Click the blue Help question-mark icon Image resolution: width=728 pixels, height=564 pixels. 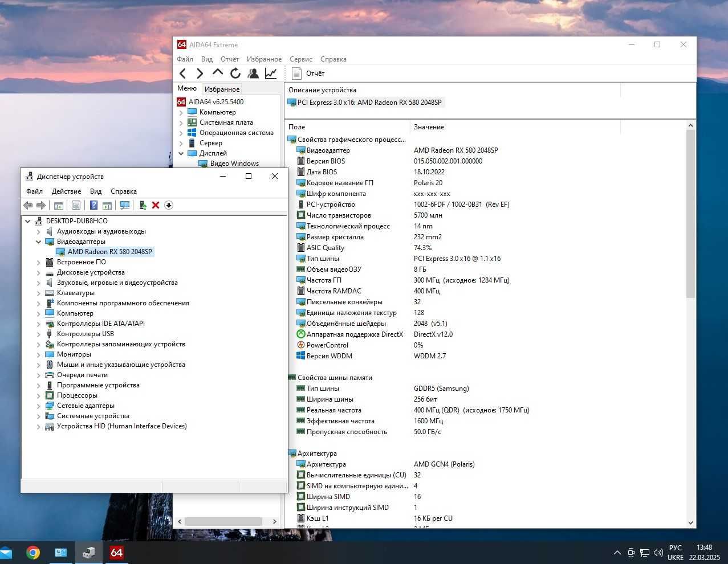[93, 205]
